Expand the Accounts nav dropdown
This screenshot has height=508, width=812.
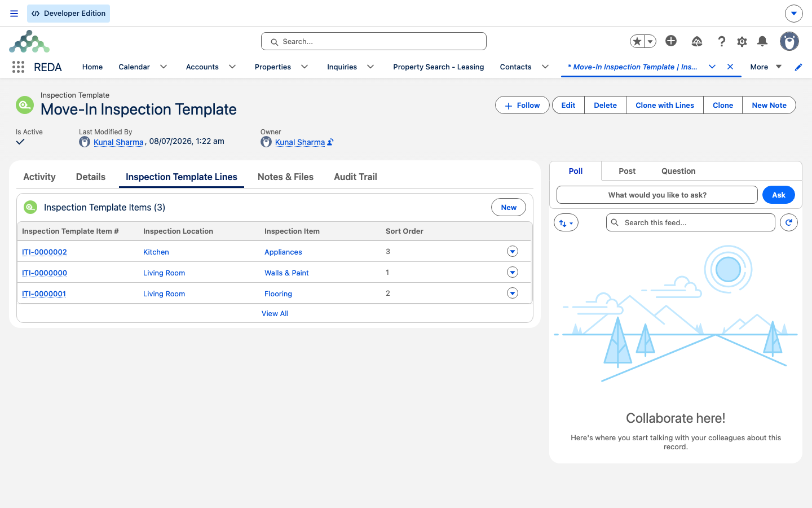[232, 67]
